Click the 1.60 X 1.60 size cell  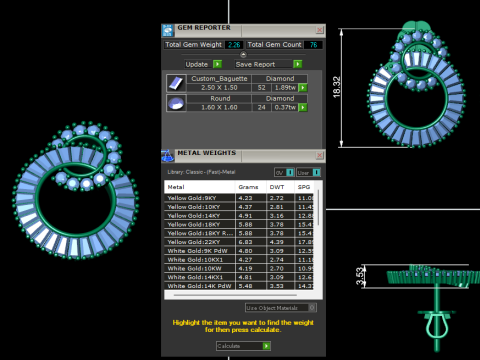click(219, 107)
